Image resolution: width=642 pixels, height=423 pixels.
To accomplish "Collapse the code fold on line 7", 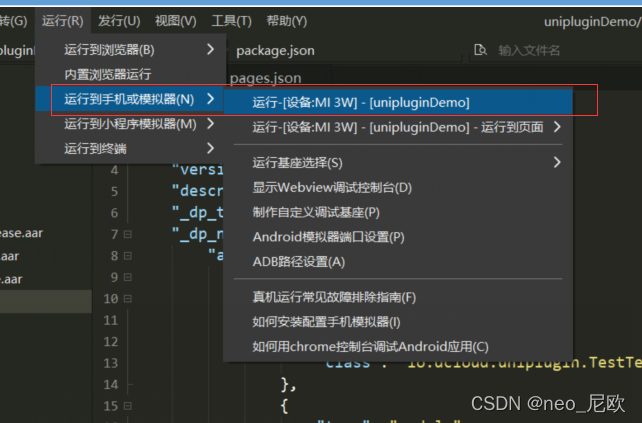I will pyautogui.click(x=128, y=234).
